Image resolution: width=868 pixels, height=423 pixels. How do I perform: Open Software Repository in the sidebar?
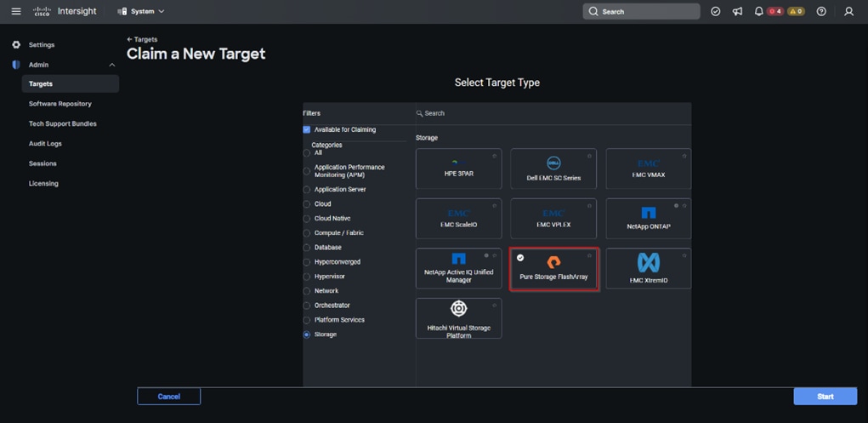pyautogui.click(x=60, y=104)
